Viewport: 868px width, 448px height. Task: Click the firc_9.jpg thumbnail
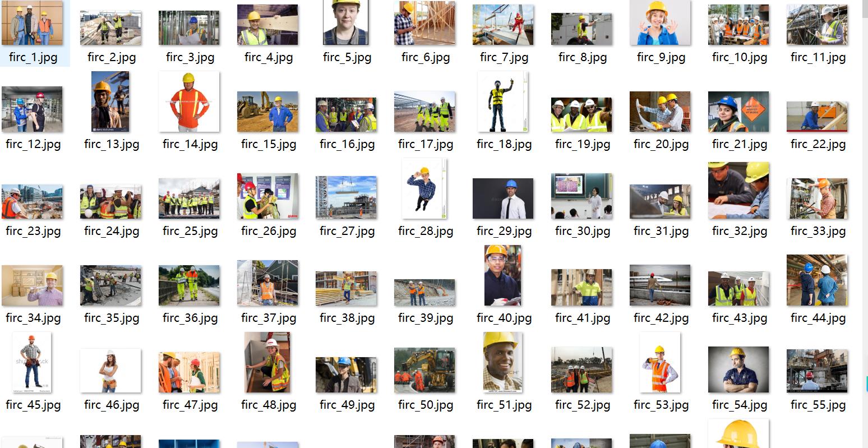[x=660, y=22]
